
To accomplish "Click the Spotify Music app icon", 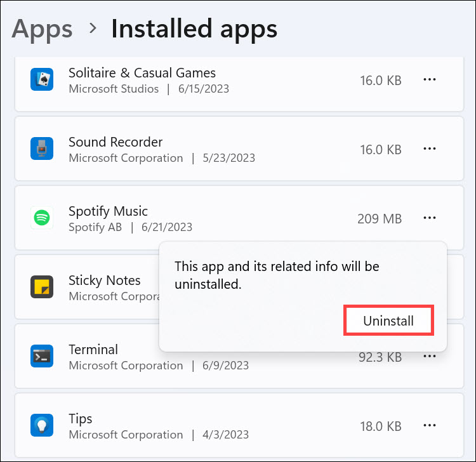I will [x=42, y=218].
